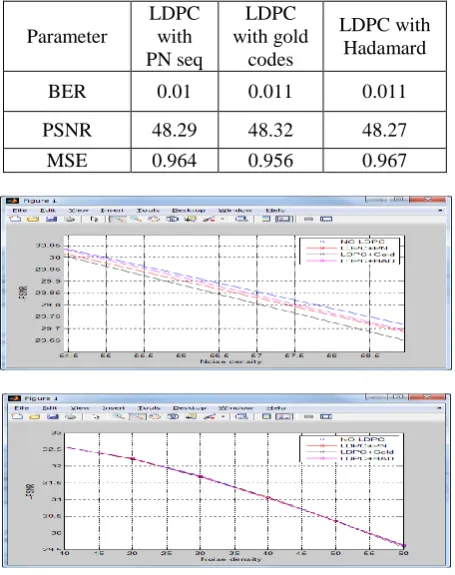Open Tools menu in top figure window
Screen dimensions: 455x575
148,210
